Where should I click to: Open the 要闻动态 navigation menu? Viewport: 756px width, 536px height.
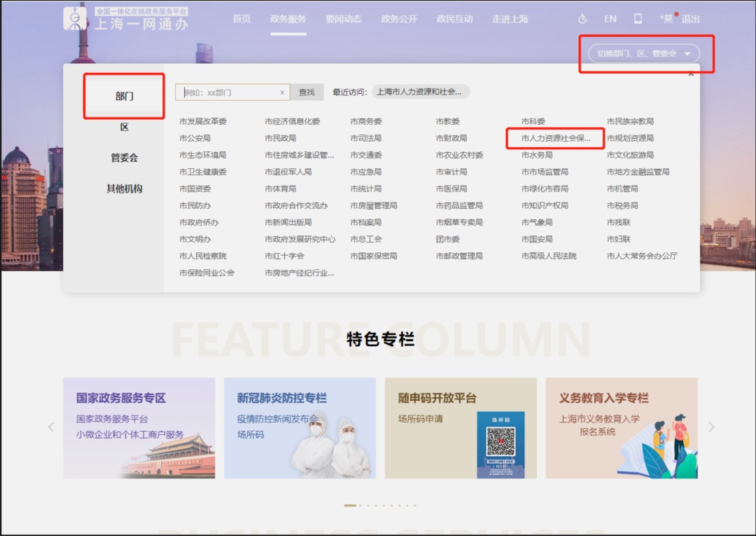pyautogui.click(x=343, y=19)
